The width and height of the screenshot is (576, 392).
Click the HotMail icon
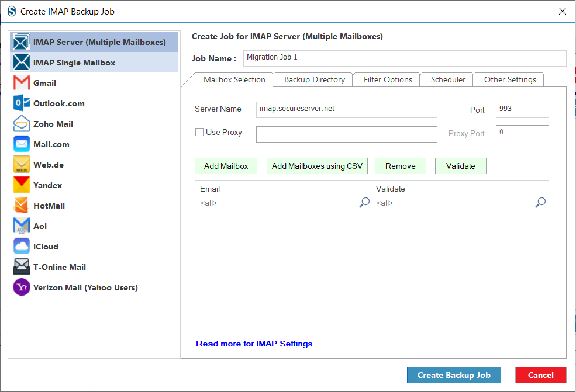click(x=21, y=206)
